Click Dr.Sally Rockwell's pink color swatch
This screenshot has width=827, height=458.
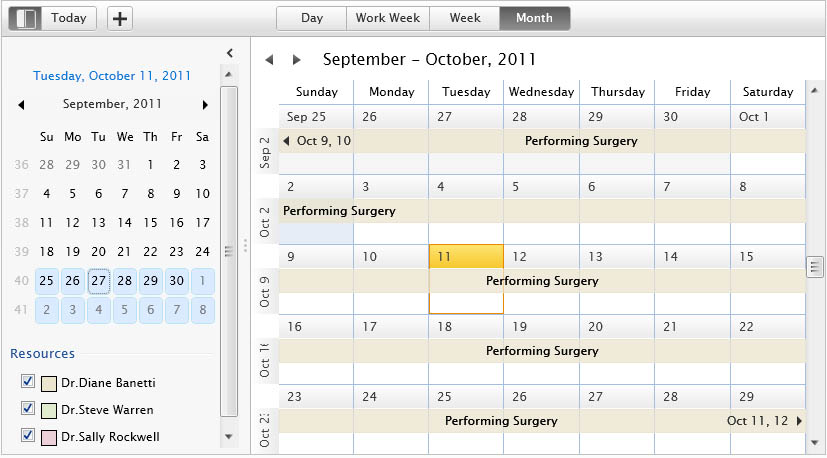tap(49, 437)
